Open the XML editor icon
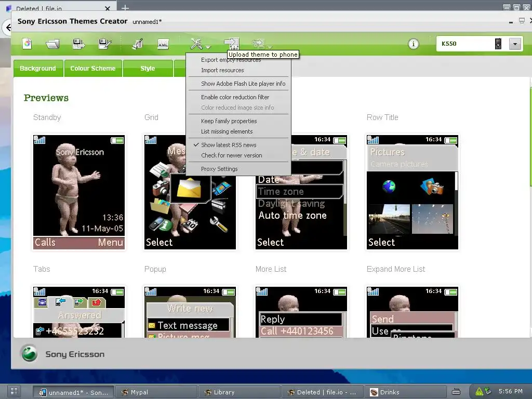The height and width of the screenshot is (399, 532). coord(163,44)
